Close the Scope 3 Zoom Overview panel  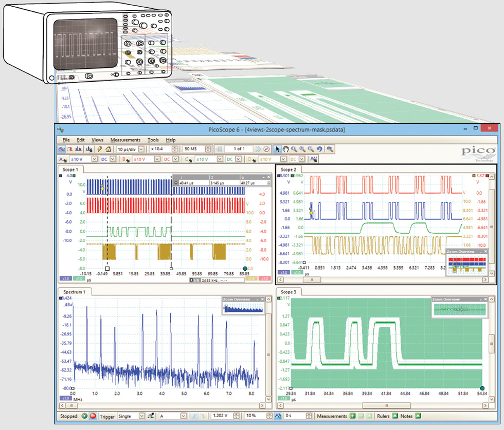[485, 300]
